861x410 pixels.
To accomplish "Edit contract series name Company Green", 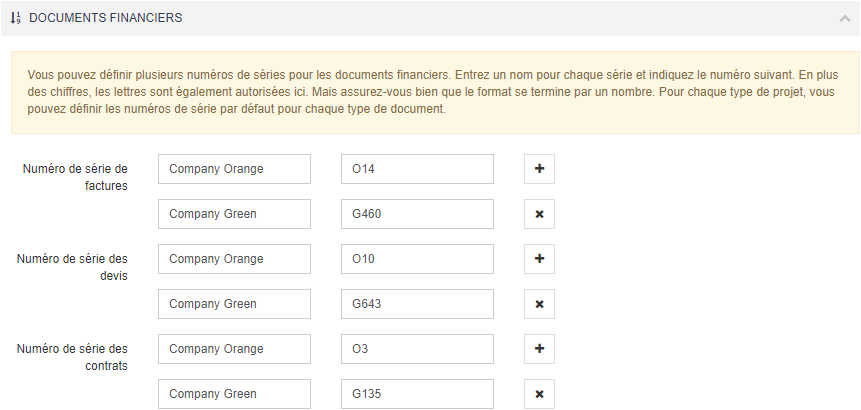I will (x=234, y=394).
